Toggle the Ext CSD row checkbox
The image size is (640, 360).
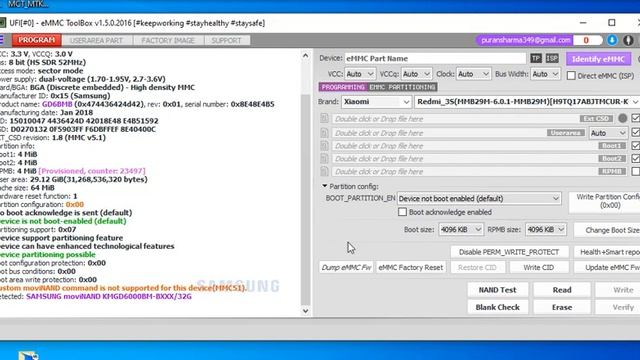tap(636, 118)
